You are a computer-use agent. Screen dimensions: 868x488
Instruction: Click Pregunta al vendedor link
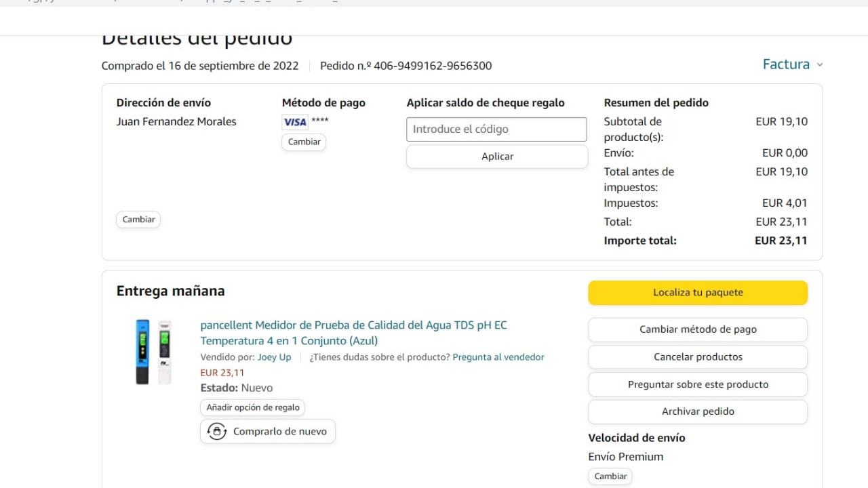click(x=498, y=357)
